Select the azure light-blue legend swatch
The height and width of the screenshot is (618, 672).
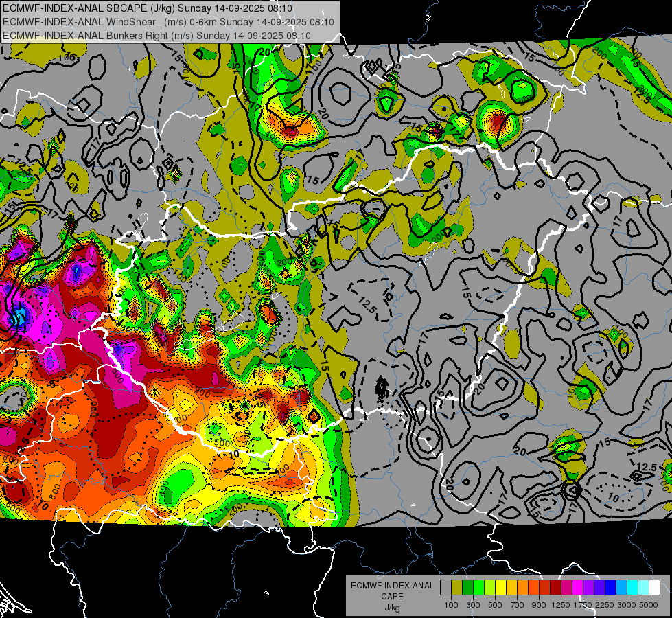click(621, 588)
